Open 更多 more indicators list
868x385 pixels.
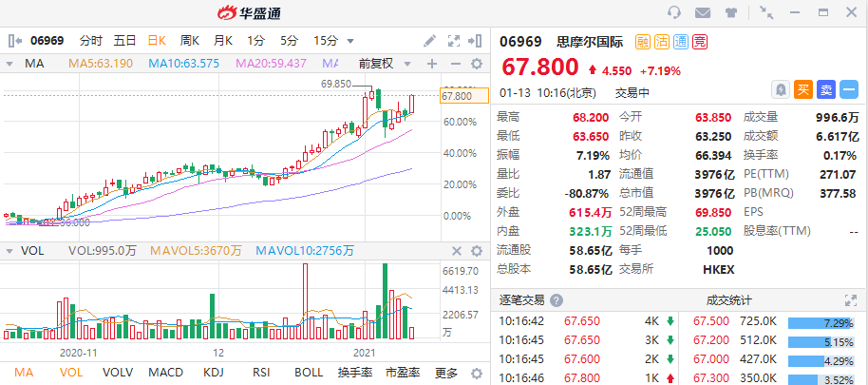click(x=446, y=373)
